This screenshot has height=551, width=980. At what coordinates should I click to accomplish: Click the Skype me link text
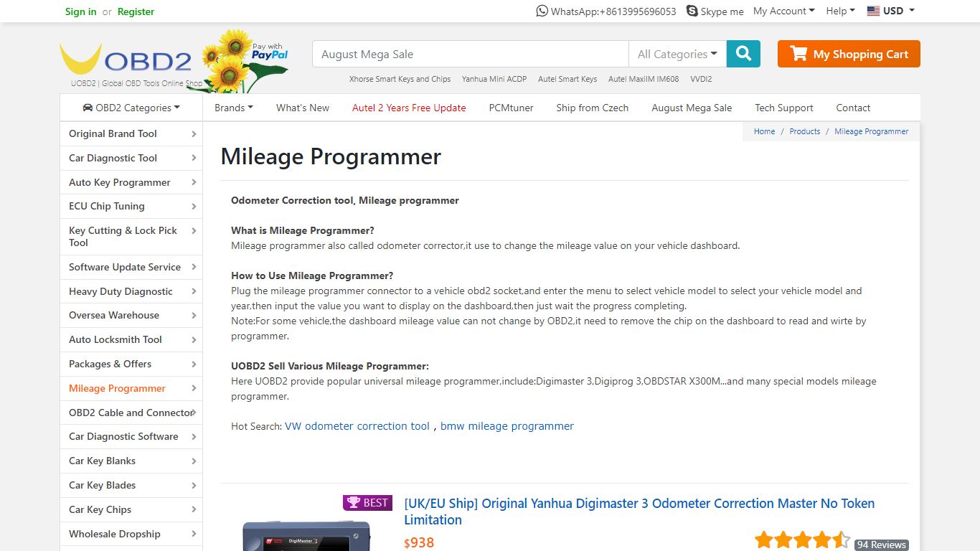tap(722, 11)
